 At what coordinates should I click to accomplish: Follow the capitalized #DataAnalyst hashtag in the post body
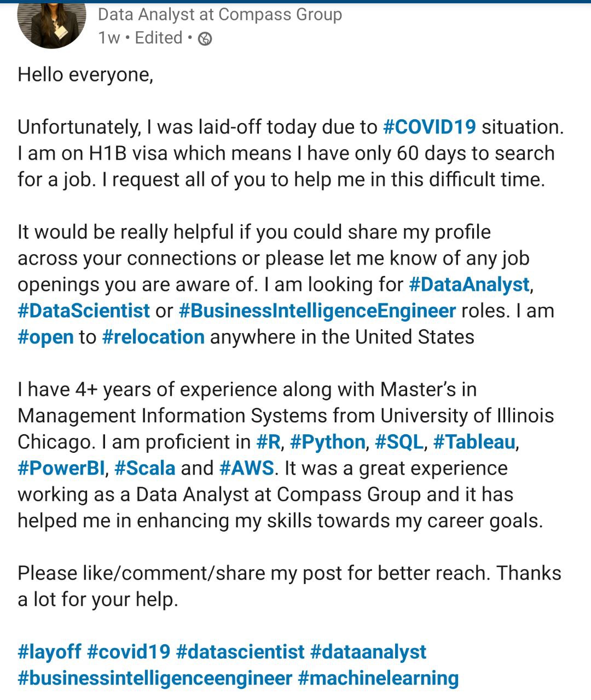click(x=470, y=284)
